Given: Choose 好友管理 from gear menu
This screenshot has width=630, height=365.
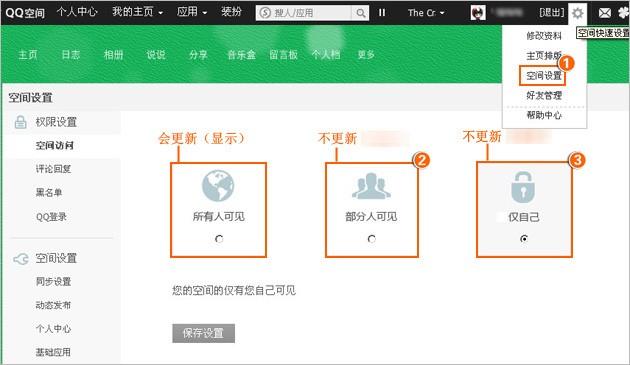Looking at the screenshot, I should 544,95.
